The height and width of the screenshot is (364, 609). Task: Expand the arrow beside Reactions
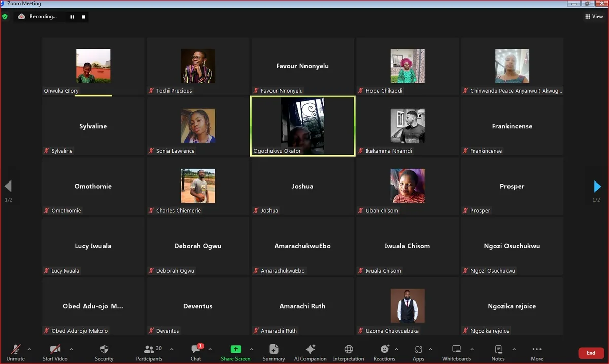point(396,349)
